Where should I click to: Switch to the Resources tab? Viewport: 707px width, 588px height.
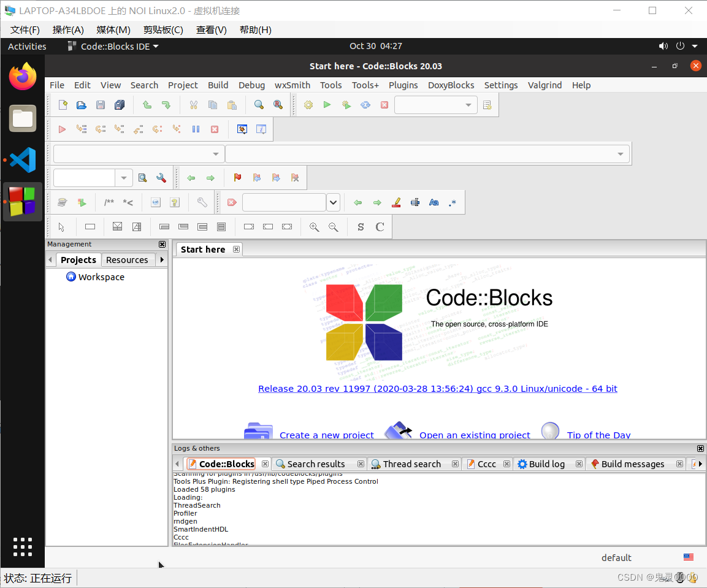click(x=127, y=260)
